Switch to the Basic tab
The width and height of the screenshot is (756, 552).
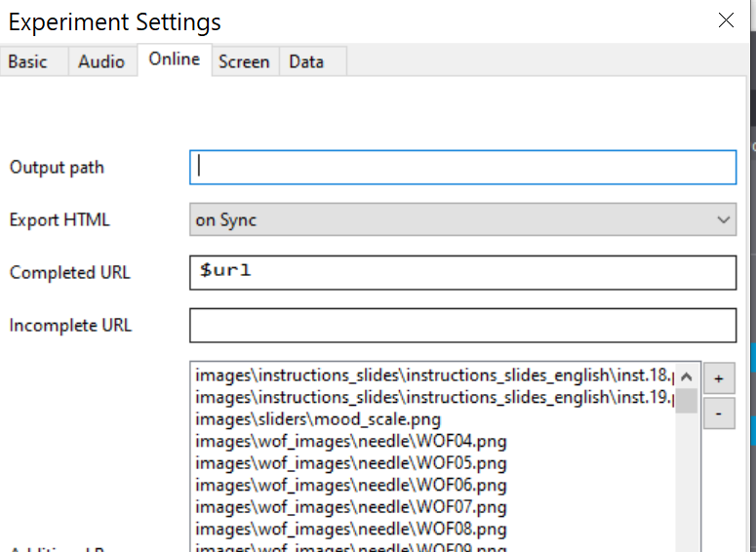(x=28, y=61)
